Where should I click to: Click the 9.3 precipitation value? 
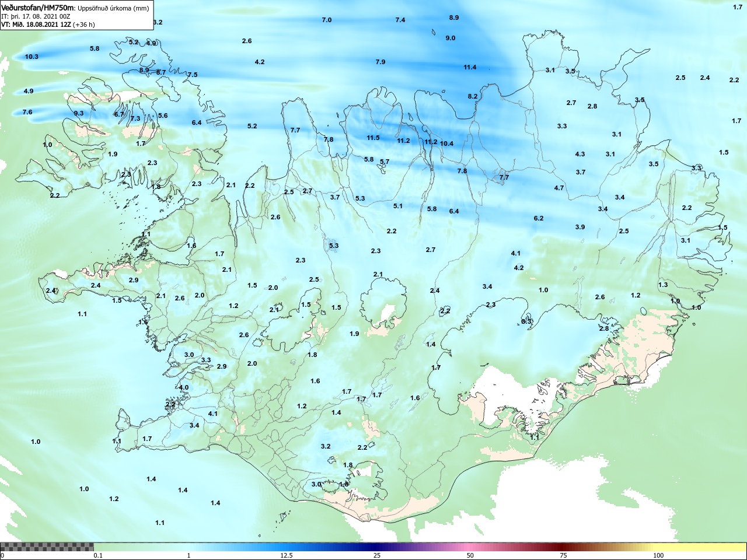pos(79,113)
